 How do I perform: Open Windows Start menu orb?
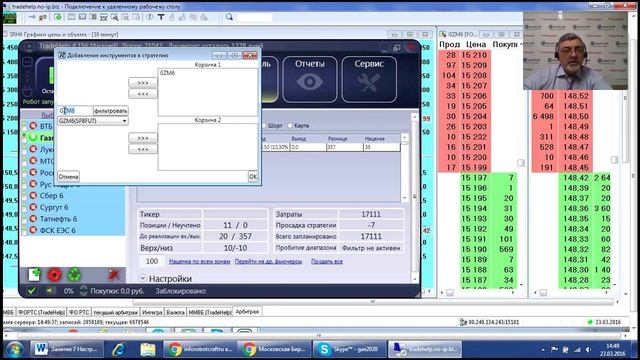14,350
